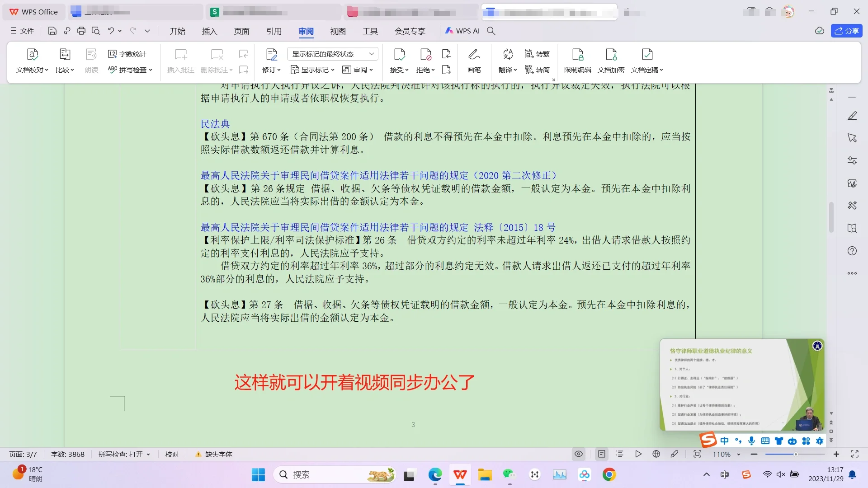
Task: Open 文档加密 document encryption
Action: pyautogui.click(x=611, y=61)
